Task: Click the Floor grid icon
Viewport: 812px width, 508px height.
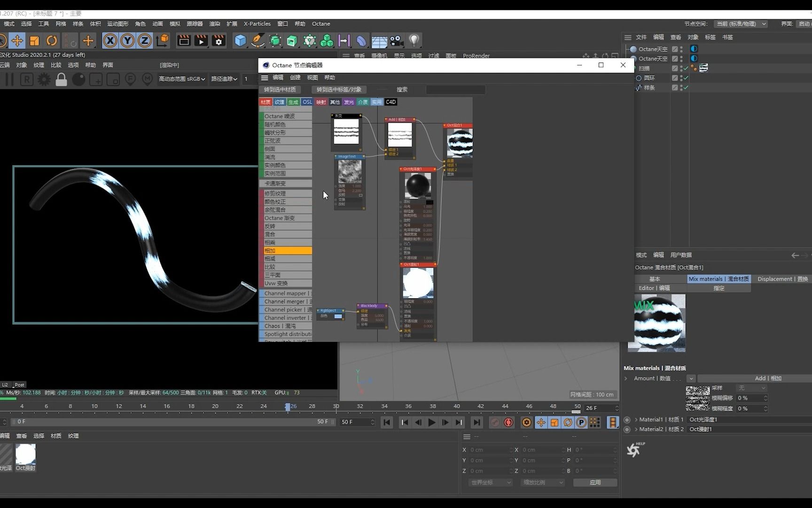Action: point(379,41)
